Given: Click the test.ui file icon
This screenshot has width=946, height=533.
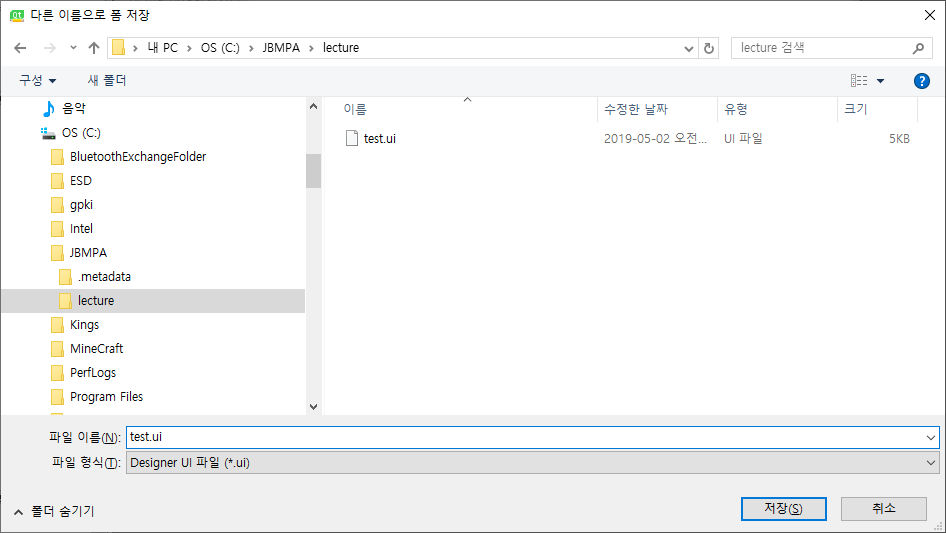Looking at the screenshot, I should (x=352, y=138).
